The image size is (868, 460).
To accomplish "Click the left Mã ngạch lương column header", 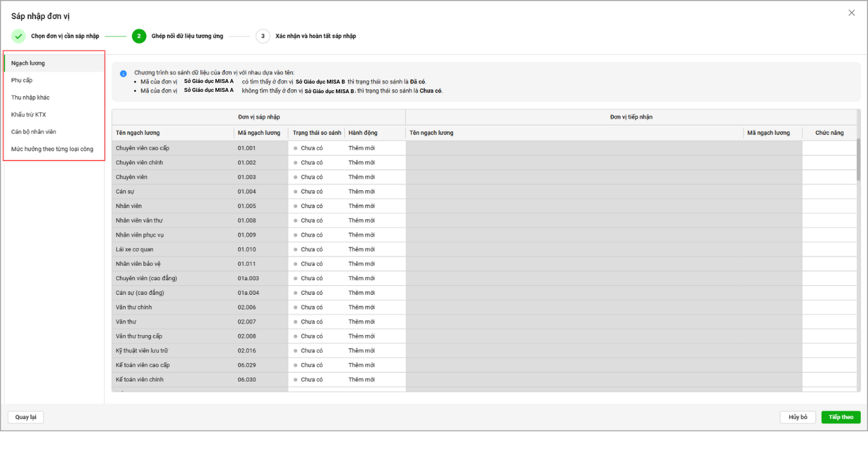I will click(261, 133).
